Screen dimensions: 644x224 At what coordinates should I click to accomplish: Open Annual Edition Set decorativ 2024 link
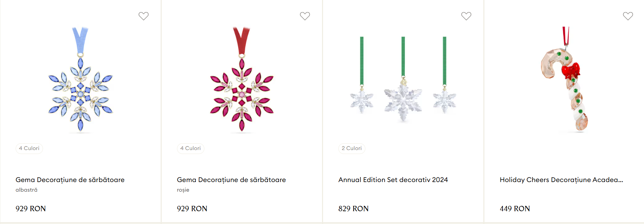click(x=393, y=180)
